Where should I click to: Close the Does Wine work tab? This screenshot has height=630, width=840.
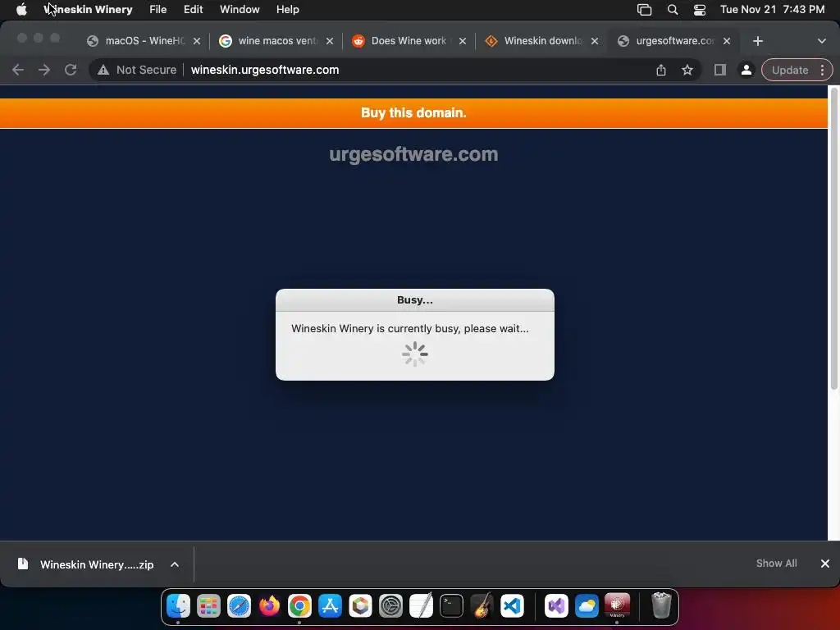pyautogui.click(x=463, y=41)
